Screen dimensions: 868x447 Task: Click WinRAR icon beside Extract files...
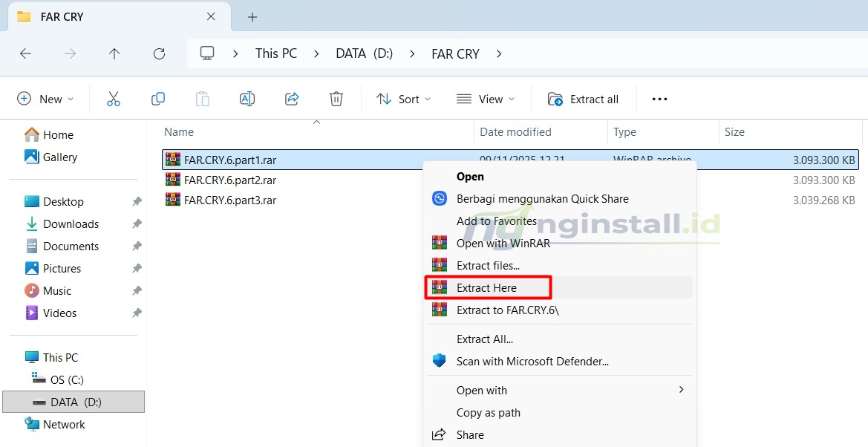tap(440, 265)
